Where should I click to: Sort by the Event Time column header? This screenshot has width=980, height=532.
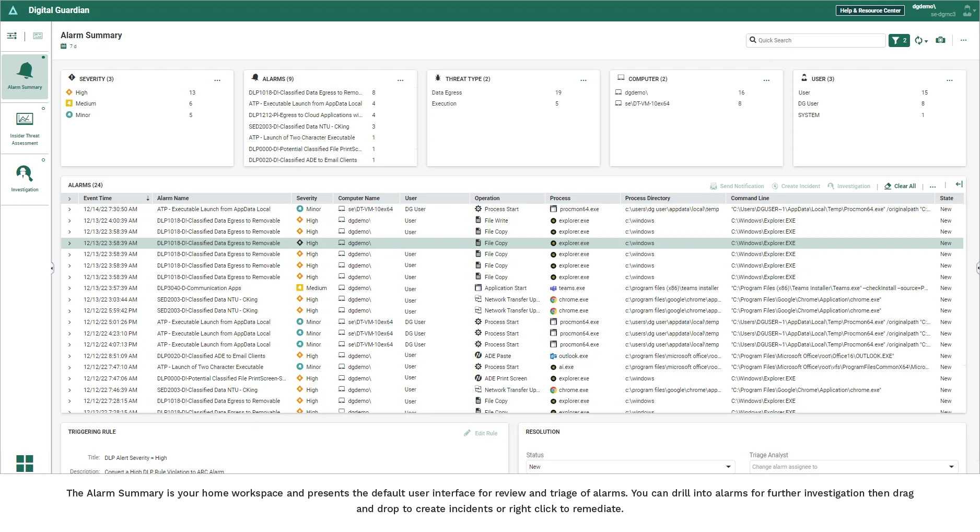98,198
